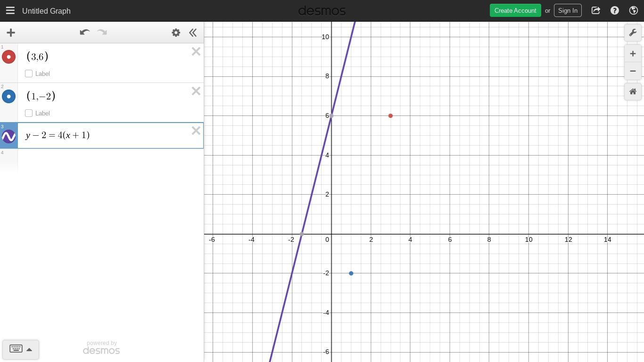Open the hamburger main menu
The height and width of the screenshot is (362, 644).
point(10,10)
